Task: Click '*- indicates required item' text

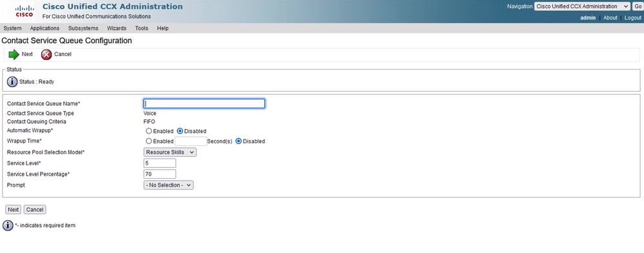Action: (45, 225)
